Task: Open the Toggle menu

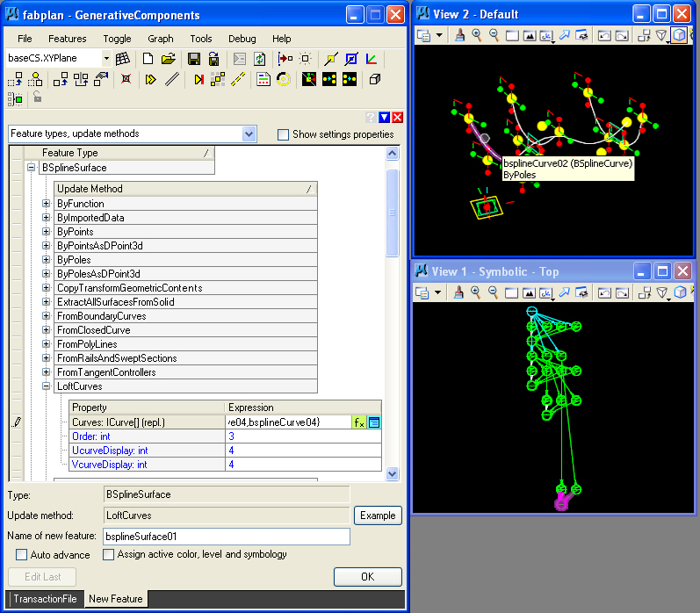Action: pos(117,39)
